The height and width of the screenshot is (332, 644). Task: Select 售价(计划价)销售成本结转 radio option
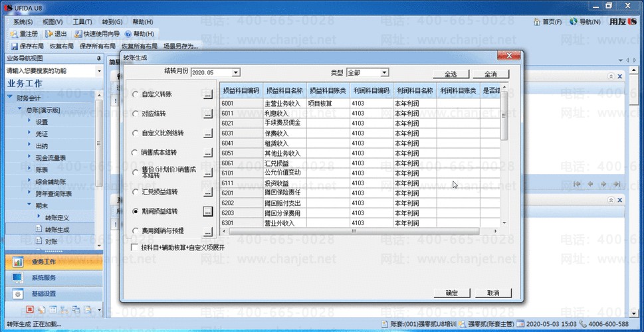pyautogui.click(x=135, y=173)
